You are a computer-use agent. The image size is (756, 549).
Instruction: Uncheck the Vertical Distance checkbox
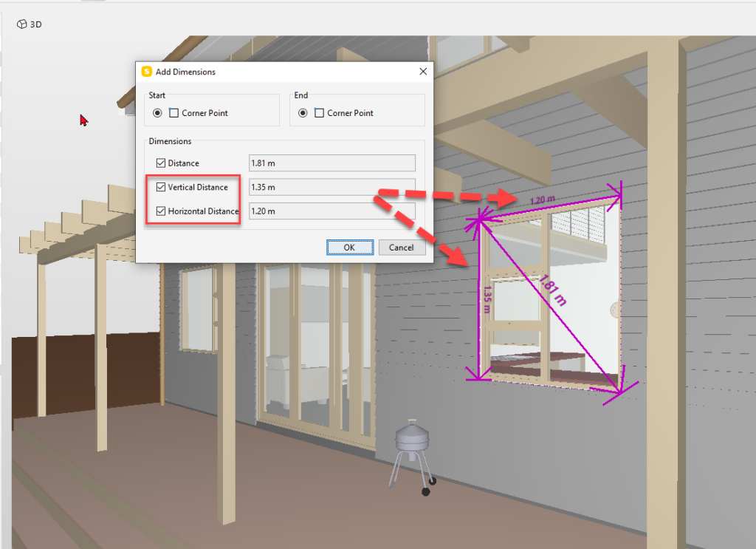pos(161,187)
